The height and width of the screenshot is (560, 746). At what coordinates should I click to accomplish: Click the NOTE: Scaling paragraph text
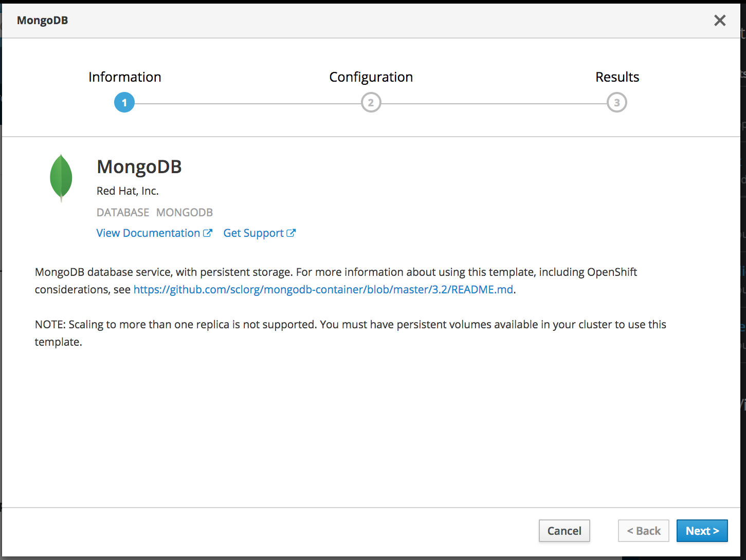(x=351, y=333)
